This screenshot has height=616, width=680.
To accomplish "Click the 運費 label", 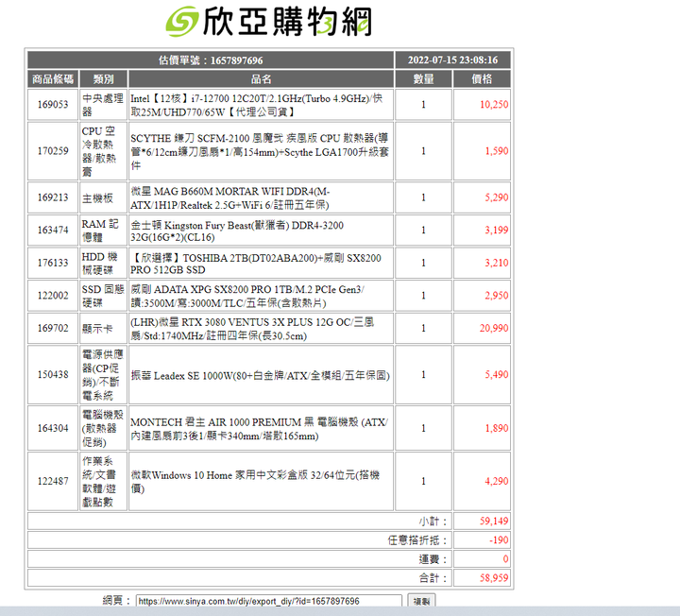I will [433, 559].
